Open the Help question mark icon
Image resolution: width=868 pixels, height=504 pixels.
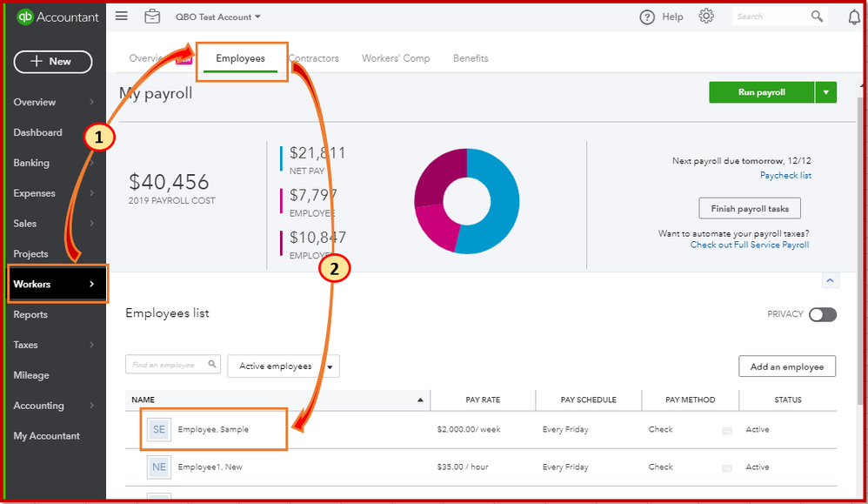[x=646, y=17]
